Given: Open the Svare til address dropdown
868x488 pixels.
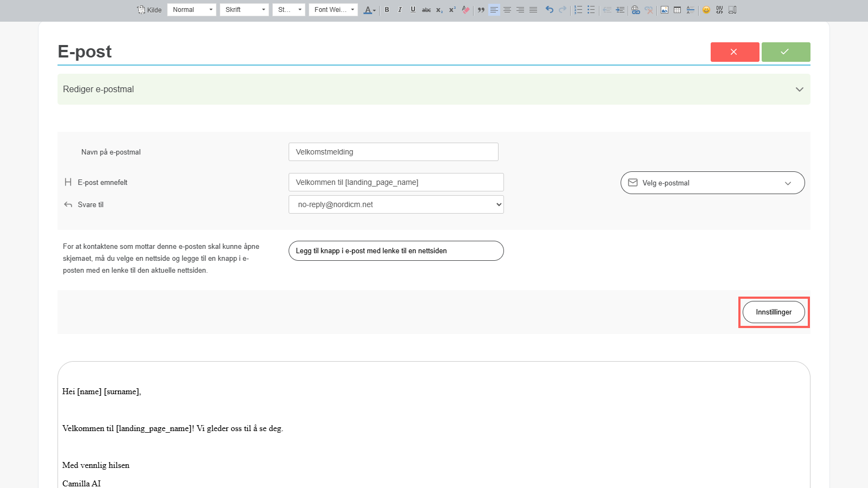Looking at the screenshot, I should pyautogui.click(x=396, y=204).
